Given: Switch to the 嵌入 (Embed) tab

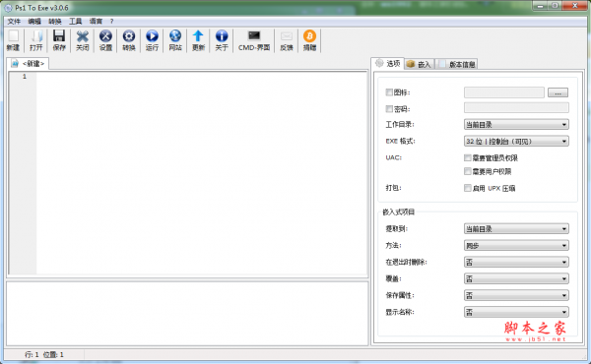Looking at the screenshot, I should pos(420,64).
